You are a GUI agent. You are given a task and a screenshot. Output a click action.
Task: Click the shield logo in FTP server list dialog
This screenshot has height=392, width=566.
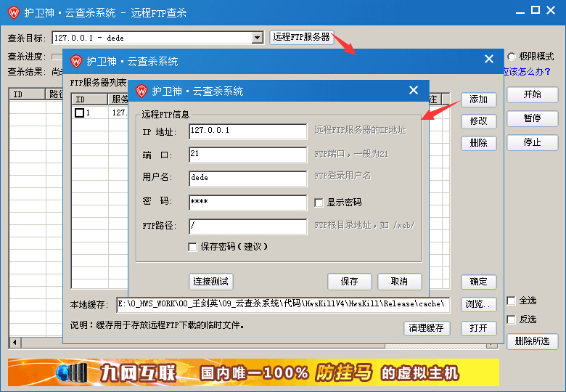(76, 62)
